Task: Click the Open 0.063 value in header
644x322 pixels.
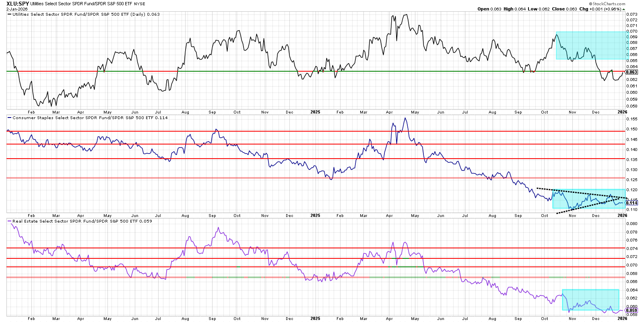Action: 489,9
